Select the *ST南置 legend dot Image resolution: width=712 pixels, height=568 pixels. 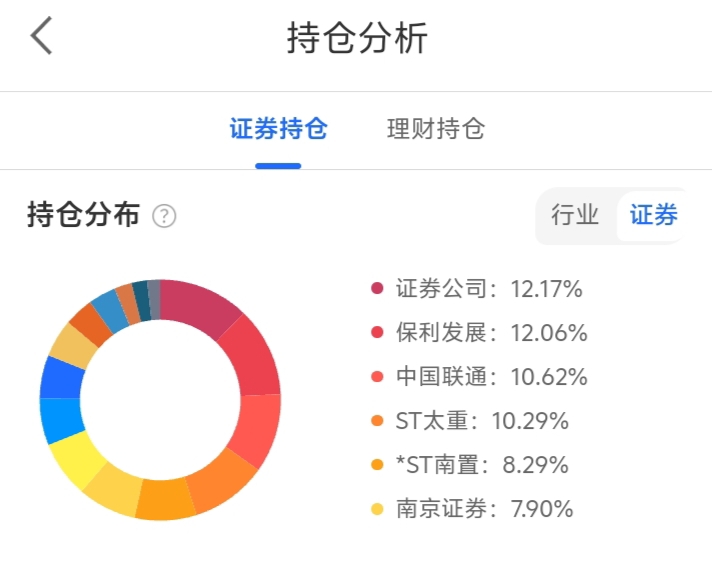(x=377, y=465)
